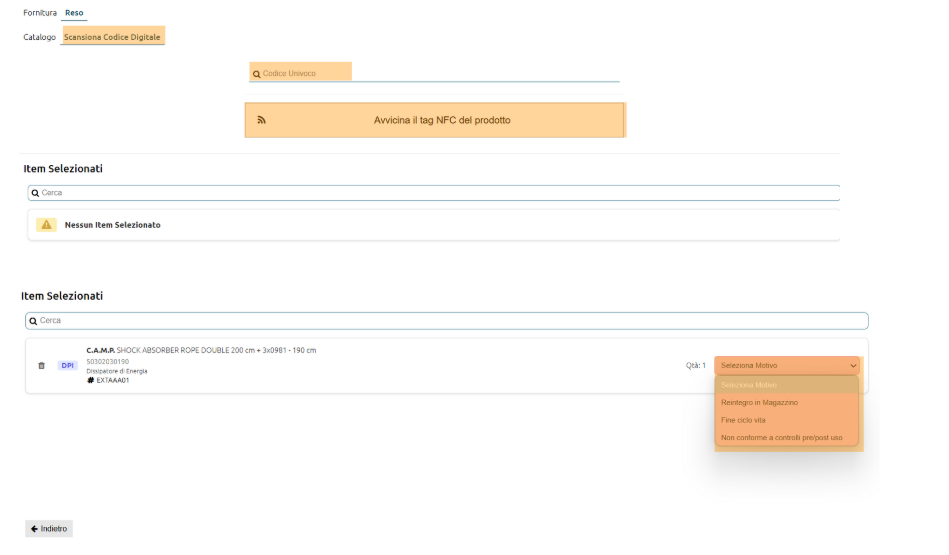The height and width of the screenshot is (555, 949).
Task: Click the NFC signal icon
Action: [261, 120]
